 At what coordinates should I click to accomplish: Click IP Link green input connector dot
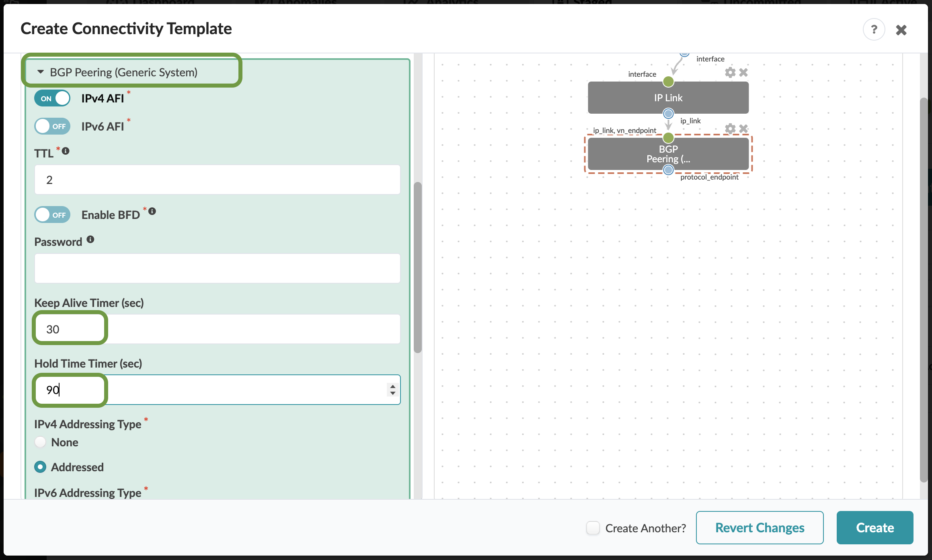pos(668,82)
